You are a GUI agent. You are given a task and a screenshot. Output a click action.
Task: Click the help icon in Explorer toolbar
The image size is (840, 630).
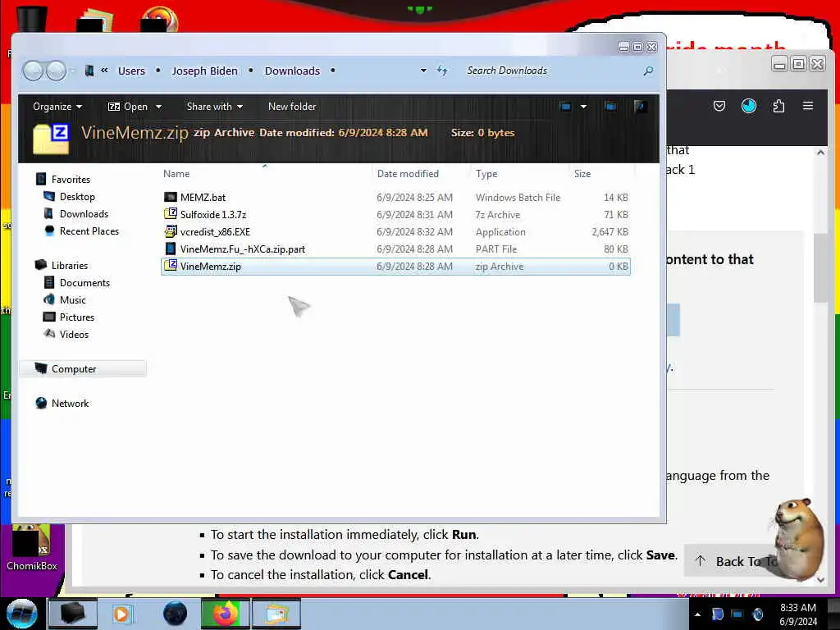(640, 107)
